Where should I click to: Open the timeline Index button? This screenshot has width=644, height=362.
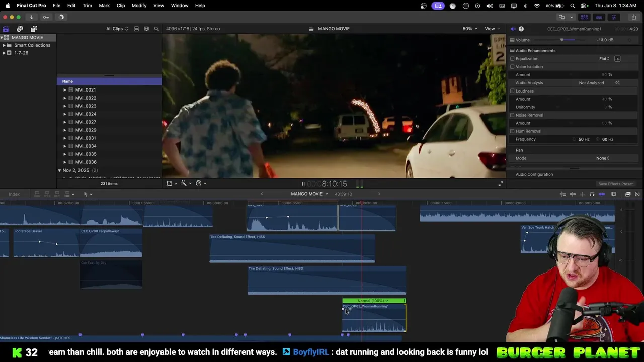tap(14, 194)
